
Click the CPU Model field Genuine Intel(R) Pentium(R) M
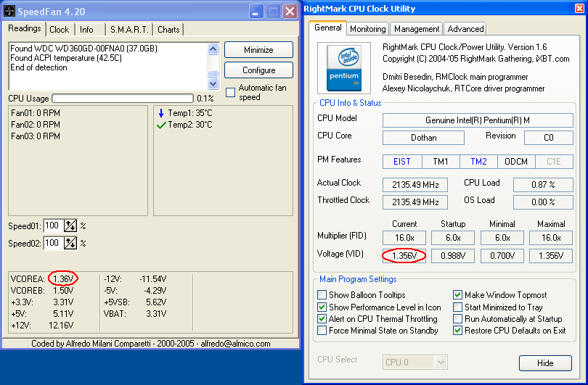(x=478, y=120)
